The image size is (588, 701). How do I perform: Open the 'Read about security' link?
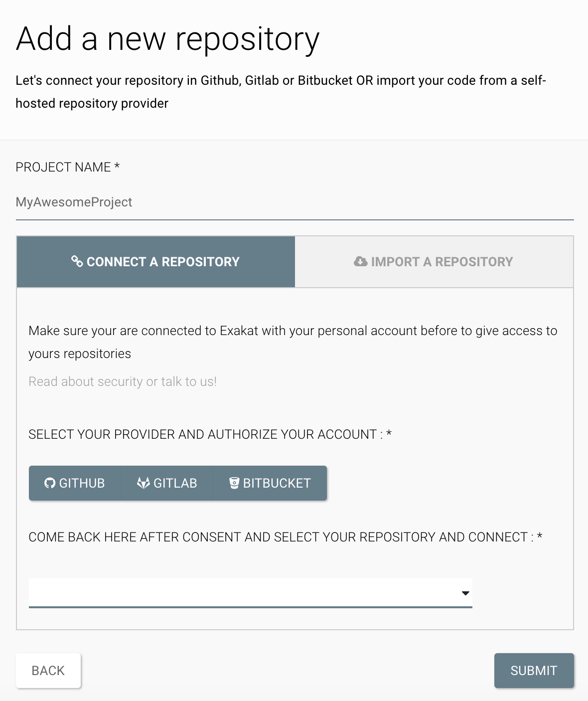85,381
